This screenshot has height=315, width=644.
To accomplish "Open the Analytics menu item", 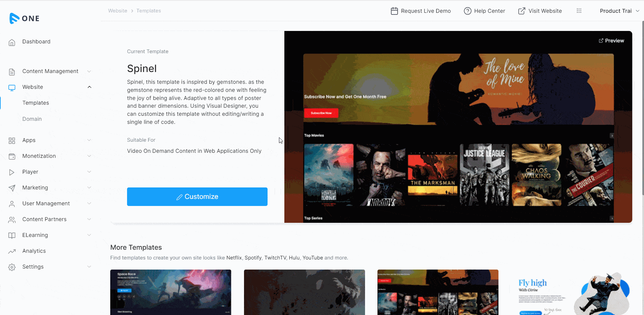I will point(34,251).
